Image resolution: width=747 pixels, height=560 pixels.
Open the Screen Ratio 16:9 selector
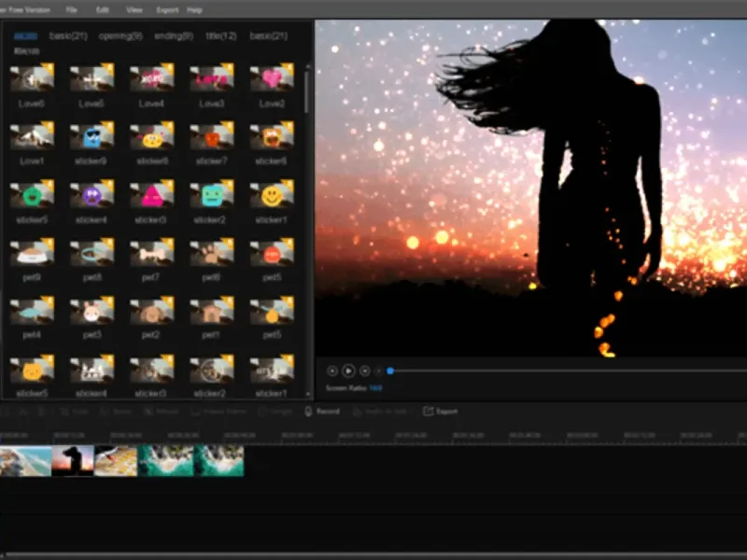(375, 387)
